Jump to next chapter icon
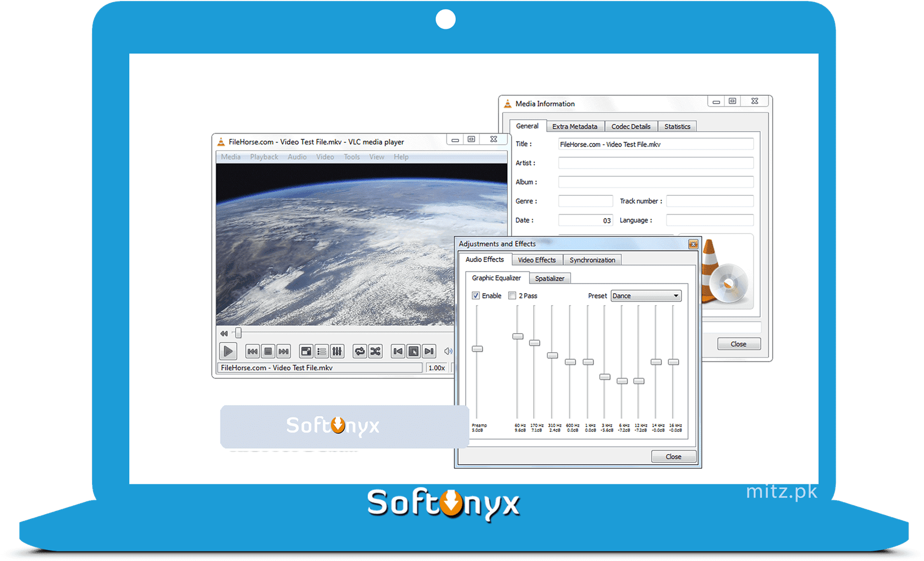The height and width of the screenshot is (561, 924). tap(429, 351)
